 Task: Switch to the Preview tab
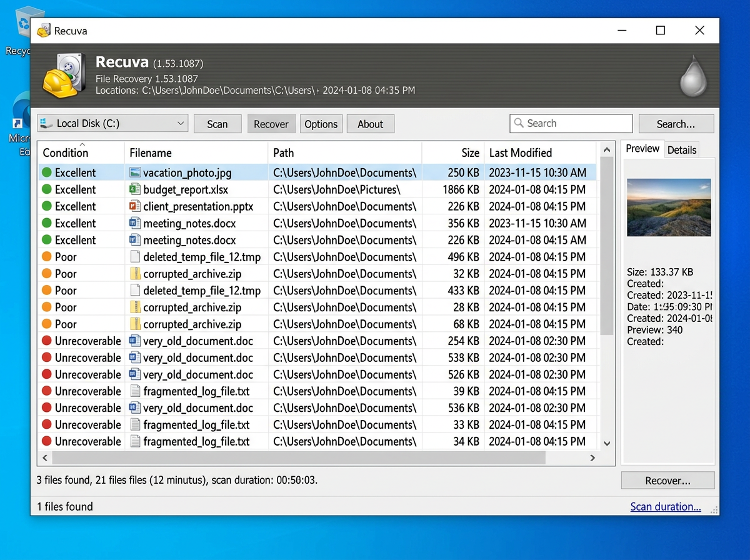(x=642, y=149)
